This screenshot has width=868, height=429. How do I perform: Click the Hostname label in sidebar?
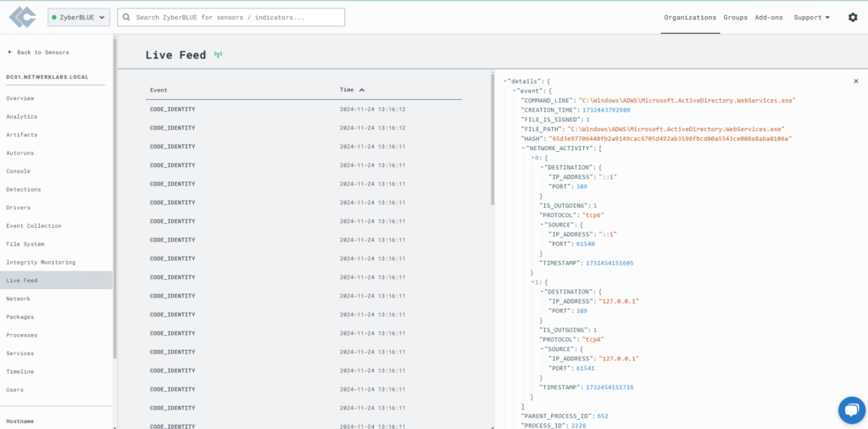[20, 421]
